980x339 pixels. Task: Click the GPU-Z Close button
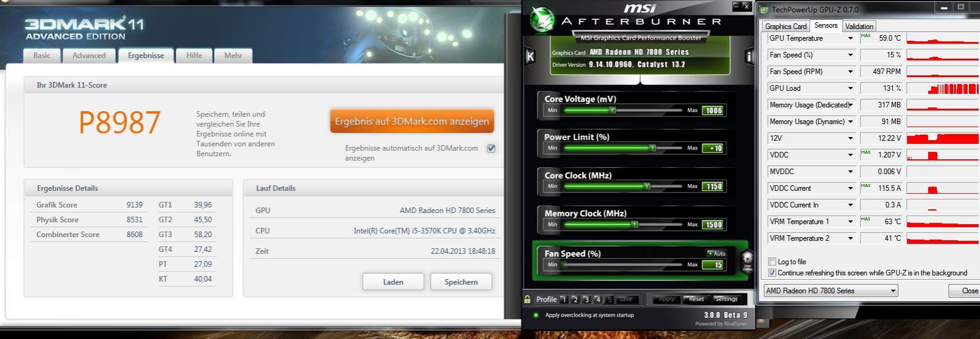[x=965, y=291]
